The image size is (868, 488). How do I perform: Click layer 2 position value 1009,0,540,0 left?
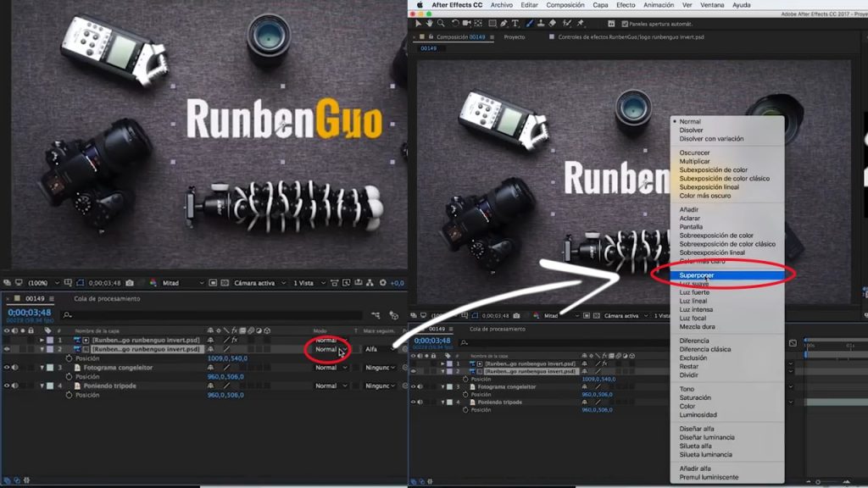pos(227,358)
